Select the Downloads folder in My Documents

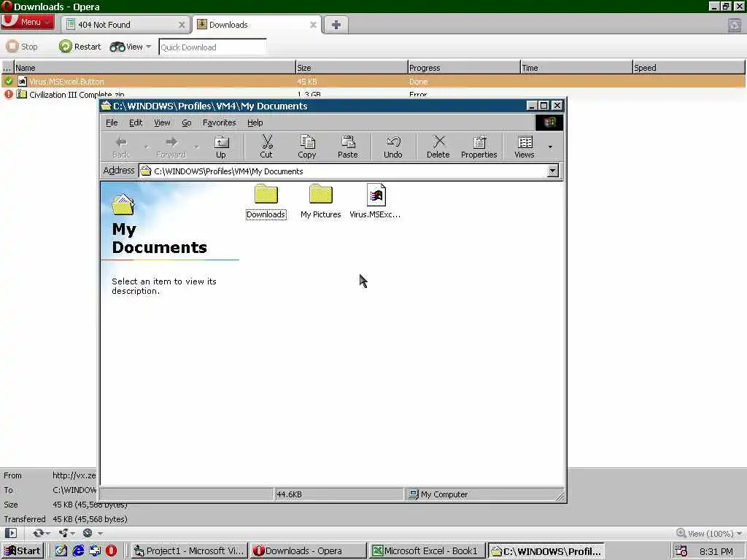pyautogui.click(x=266, y=201)
